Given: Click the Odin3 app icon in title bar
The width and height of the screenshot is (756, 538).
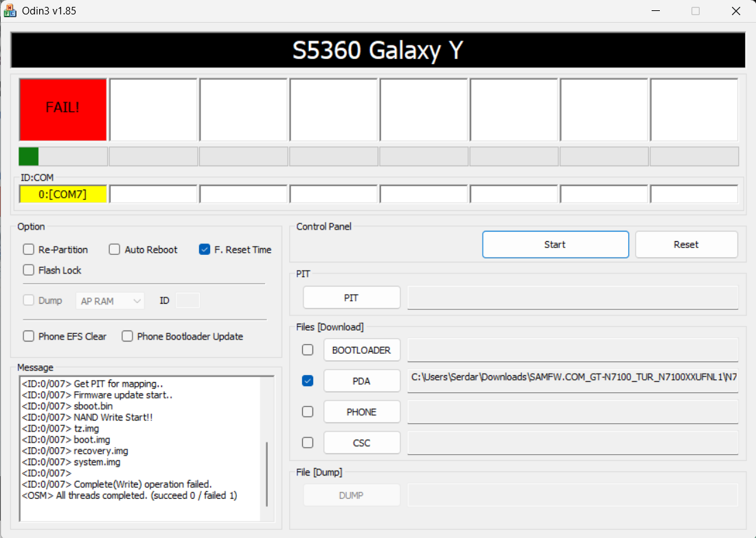Looking at the screenshot, I should [x=10, y=10].
